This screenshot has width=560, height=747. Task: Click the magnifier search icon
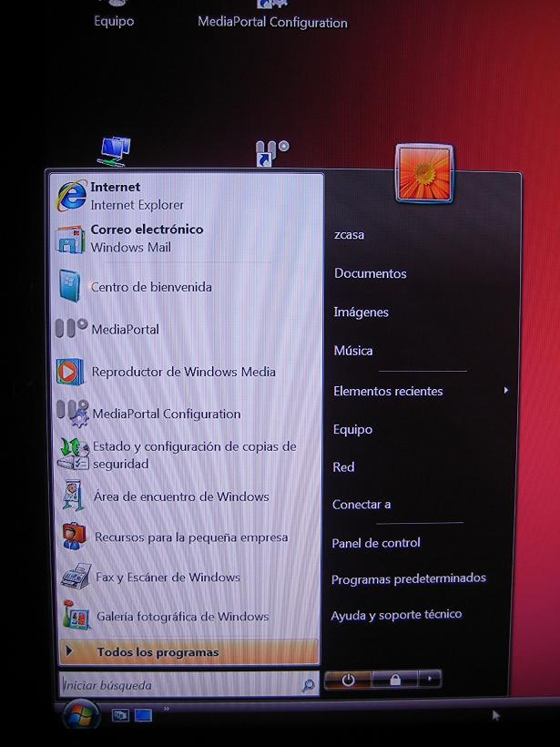(x=308, y=685)
